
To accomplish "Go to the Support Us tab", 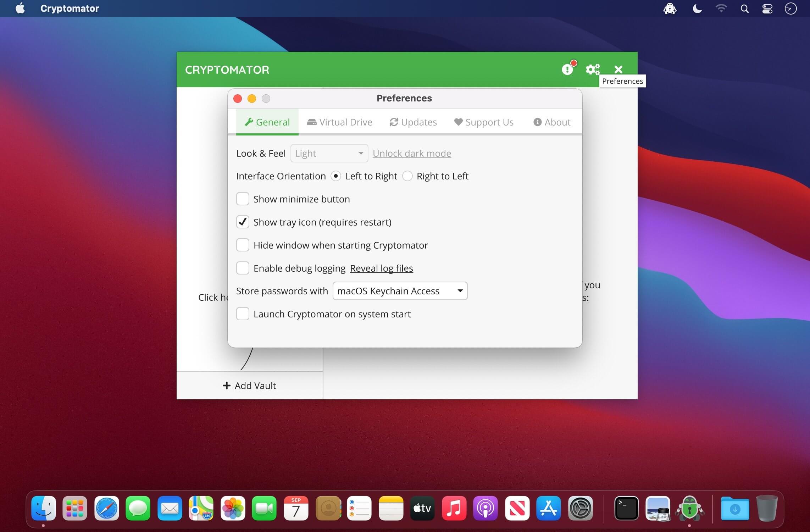I will tap(484, 122).
